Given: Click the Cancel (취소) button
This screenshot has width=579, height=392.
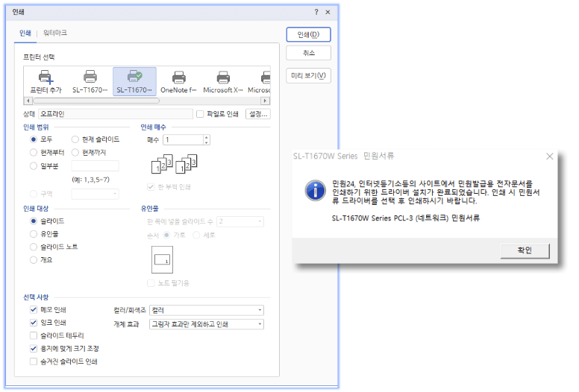Looking at the screenshot, I should pos(308,53).
